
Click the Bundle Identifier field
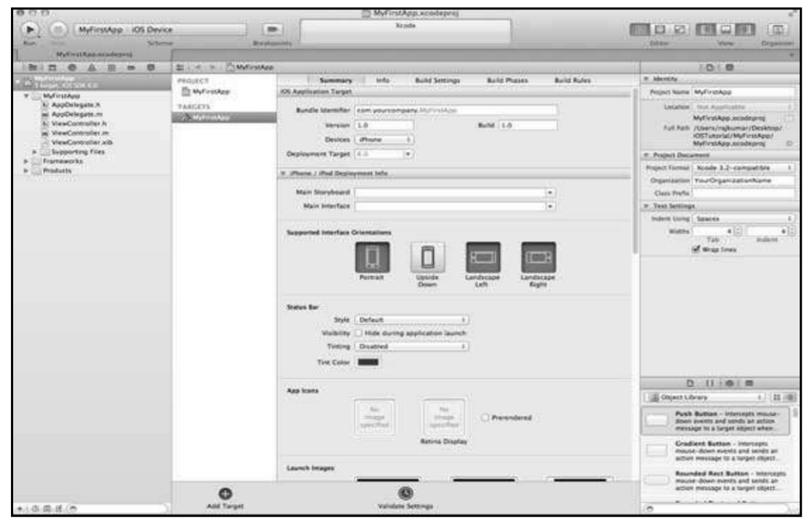(456, 110)
